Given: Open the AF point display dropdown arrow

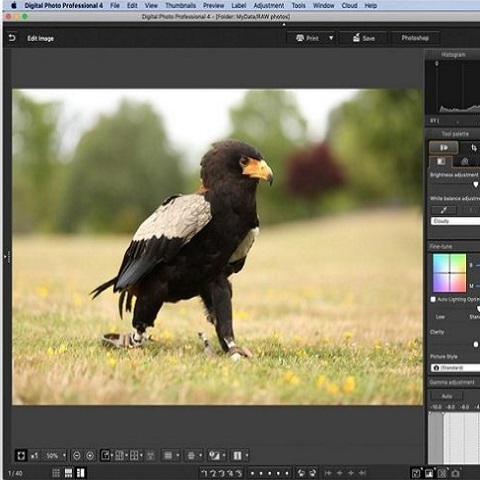Looking at the screenshot, I should [200, 455].
